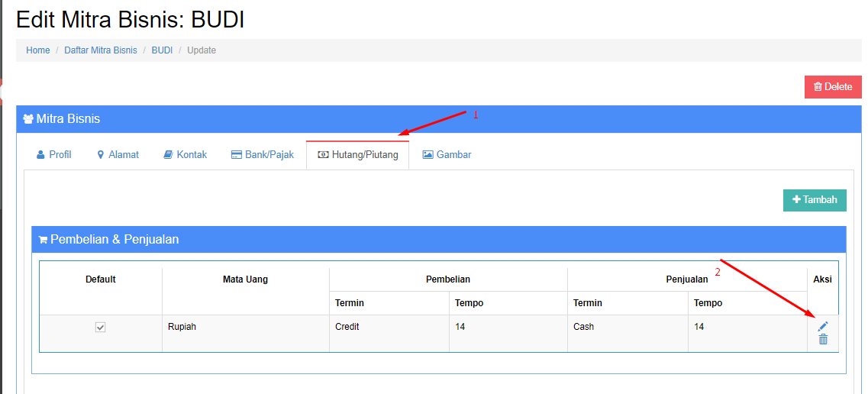868x394 pixels.
Task: Follow the Home breadcrumb link
Action: [37, 50]
